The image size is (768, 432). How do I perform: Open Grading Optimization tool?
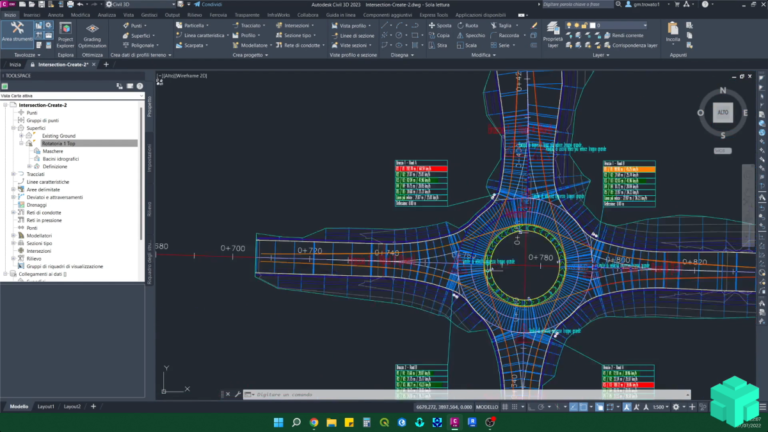coord(92,35)
